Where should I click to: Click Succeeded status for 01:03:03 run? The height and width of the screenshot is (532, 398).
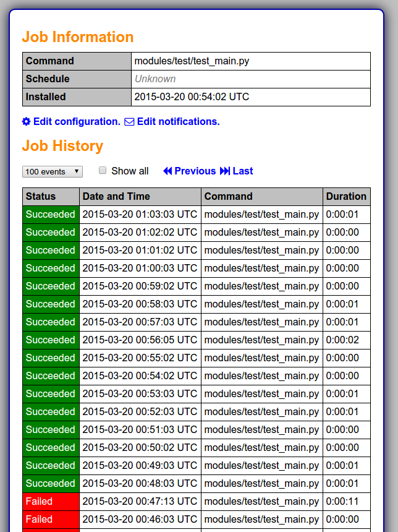click(x=51, y=215)
